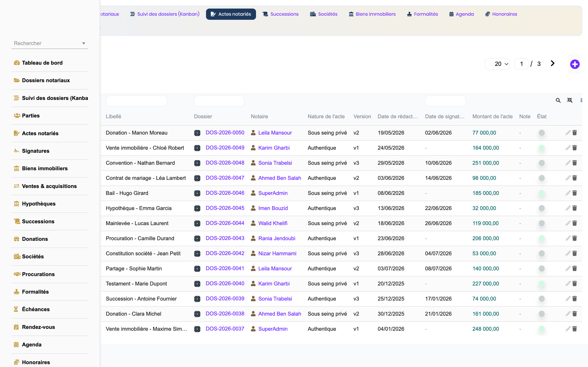Image resolution: width=588 pixels, height=367 pixels.
Task: Open Signatures in sidebar
Action: pyautogui.click(x=50, y=151)
